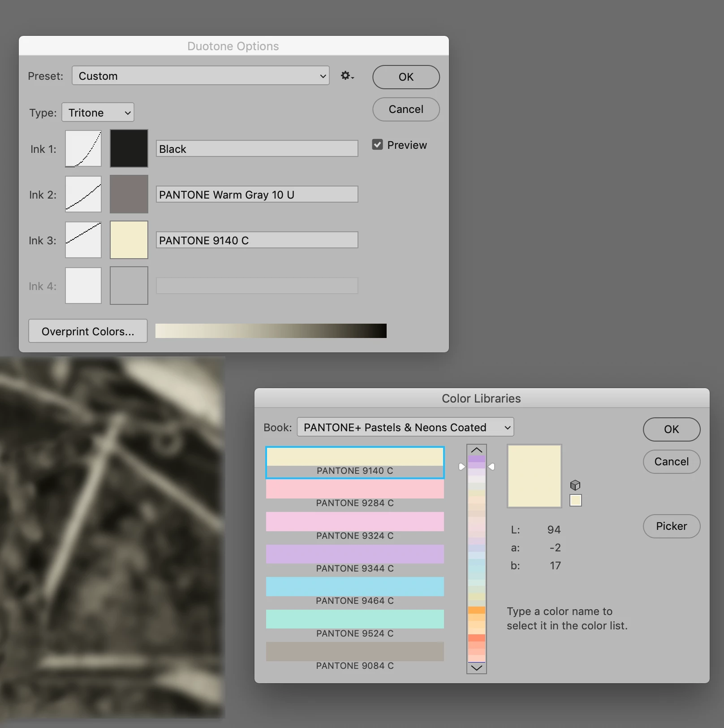Click Cancel in Color Libraries dialog
724x728 pixels.
[671, 462]
